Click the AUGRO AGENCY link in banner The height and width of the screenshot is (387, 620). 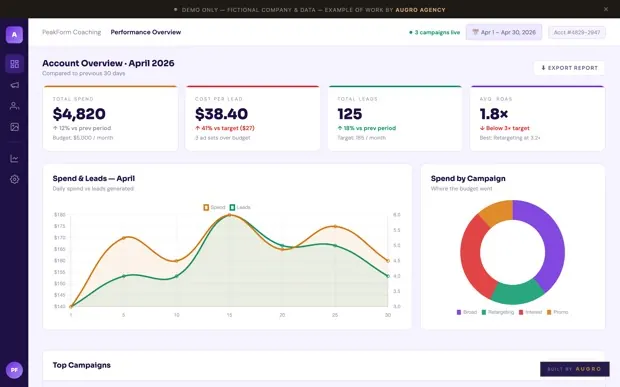pos(420,9)
